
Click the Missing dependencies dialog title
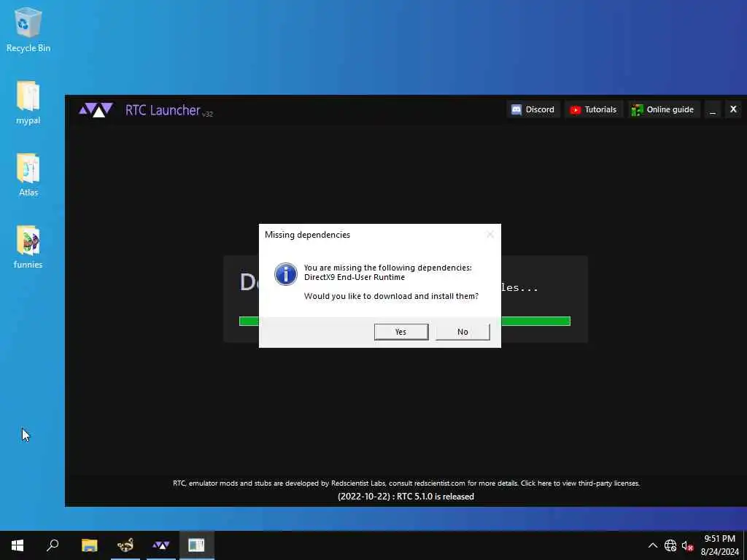tap(307, 235)
